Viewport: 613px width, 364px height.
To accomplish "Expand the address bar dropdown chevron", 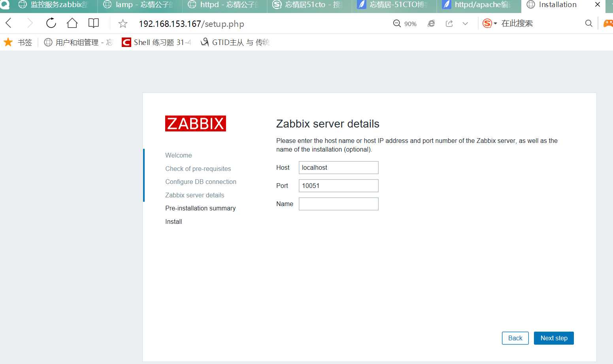I will click(x=465, y=24).
